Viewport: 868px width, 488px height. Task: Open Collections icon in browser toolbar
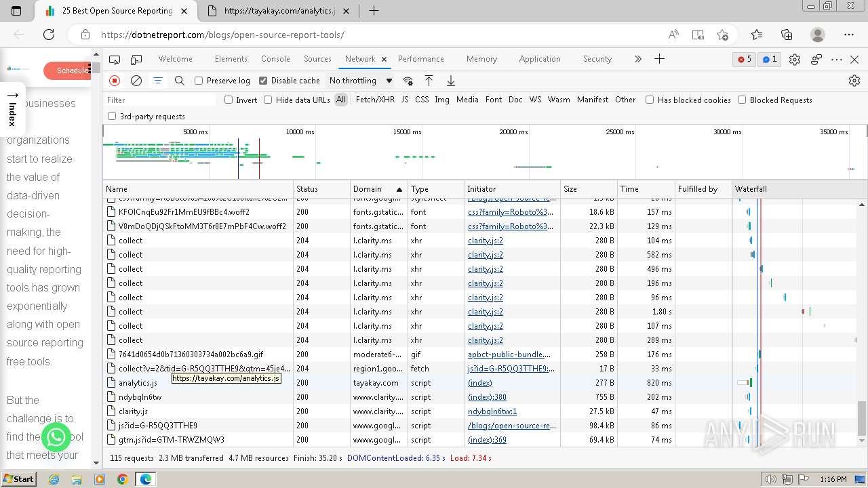click(x=787, y=35)
